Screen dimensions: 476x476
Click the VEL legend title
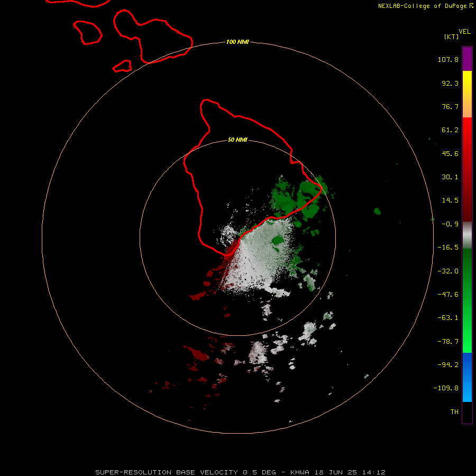[465, 32]
